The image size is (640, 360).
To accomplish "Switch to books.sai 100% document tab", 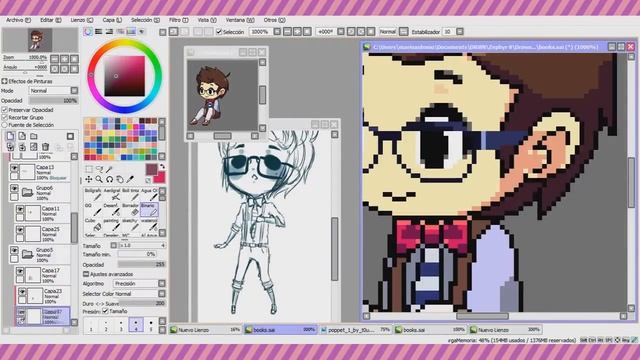I will coord(431,329).
